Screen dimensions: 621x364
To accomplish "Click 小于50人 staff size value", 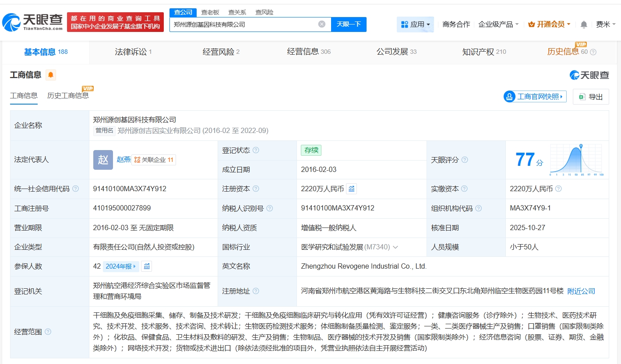I will 524,247.
